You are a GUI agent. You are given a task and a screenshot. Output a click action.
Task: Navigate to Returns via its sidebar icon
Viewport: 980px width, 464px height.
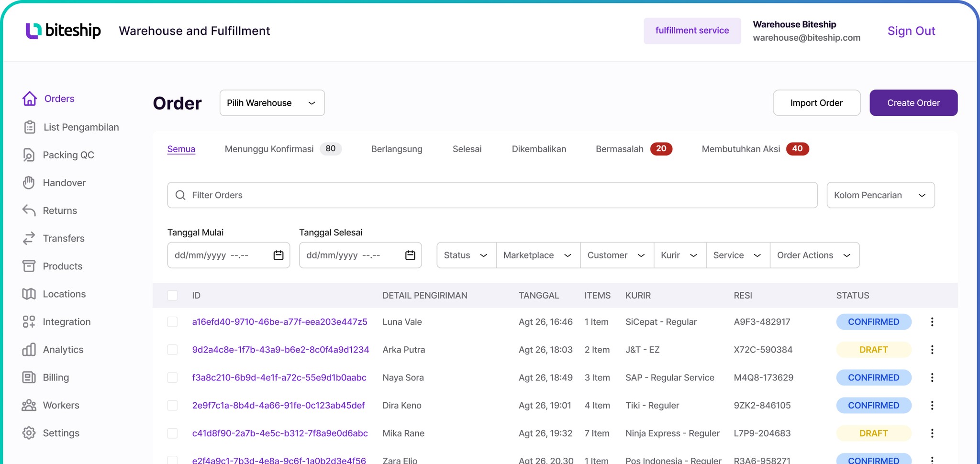pos(60,210)
